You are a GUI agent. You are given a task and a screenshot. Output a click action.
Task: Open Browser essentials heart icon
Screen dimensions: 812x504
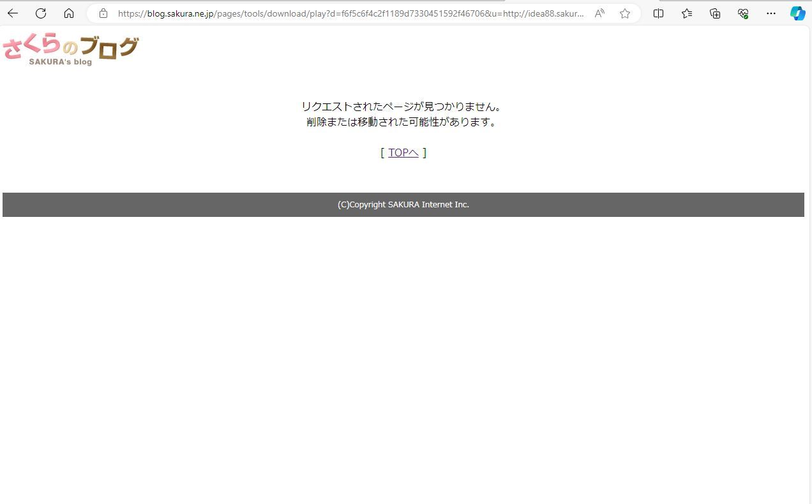click(x=743, y=13)
